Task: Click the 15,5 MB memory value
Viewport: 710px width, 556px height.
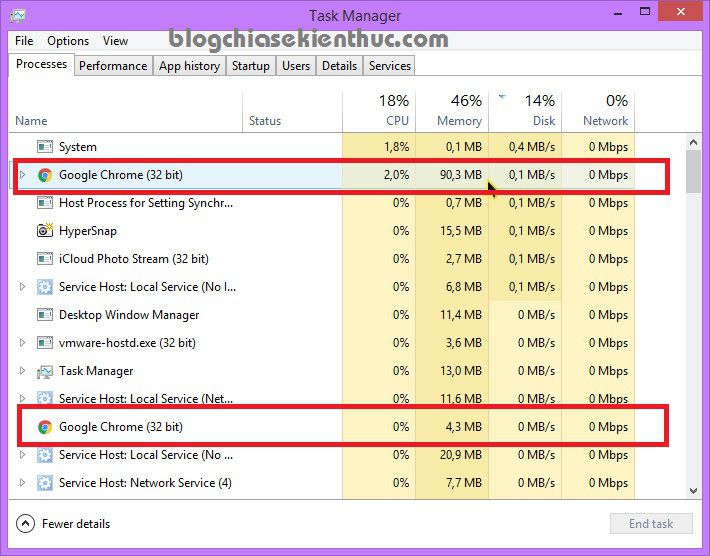Action: click(461, 231)
